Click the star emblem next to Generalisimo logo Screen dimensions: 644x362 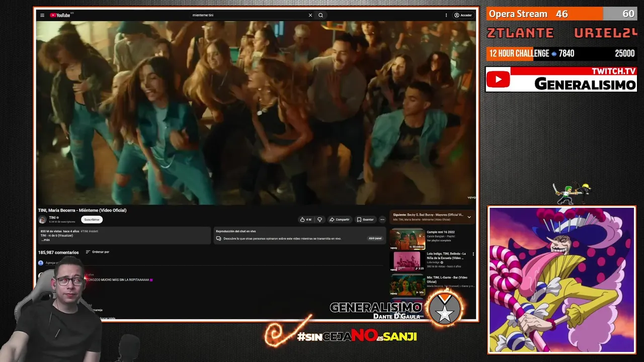click(x=444, y=308)
